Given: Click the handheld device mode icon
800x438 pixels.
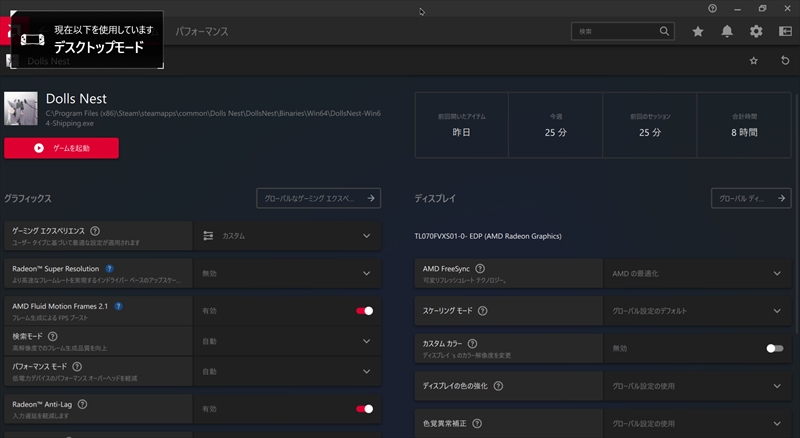Looking at the screenshot, I should 32,39.
